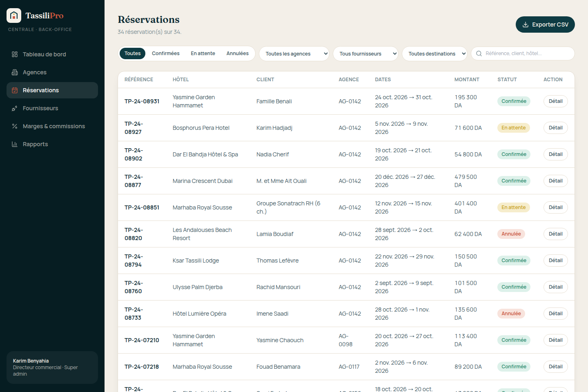View Détail for Fouad Benamara's booking

point(555,367)
